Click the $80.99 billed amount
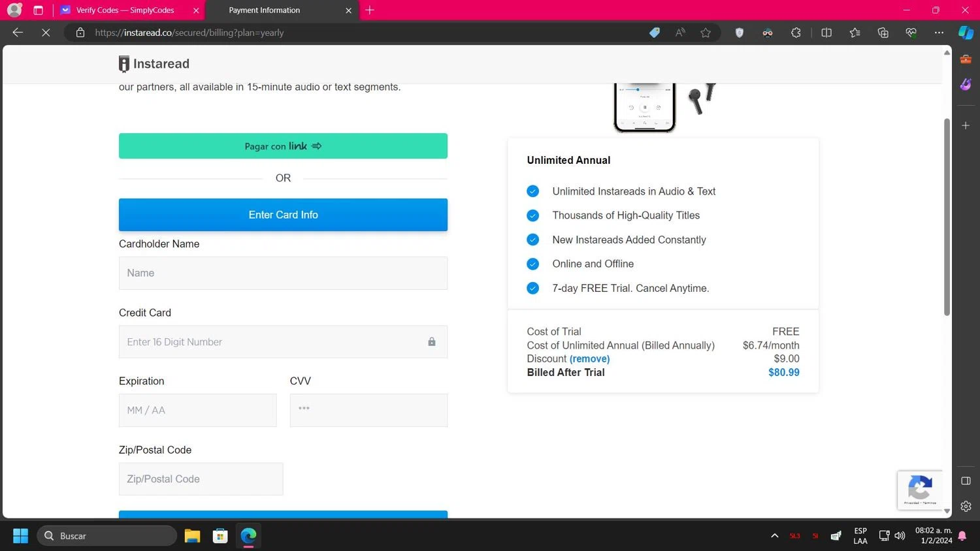The height and width of the screenshot is (551, 980). coord(783,373)
